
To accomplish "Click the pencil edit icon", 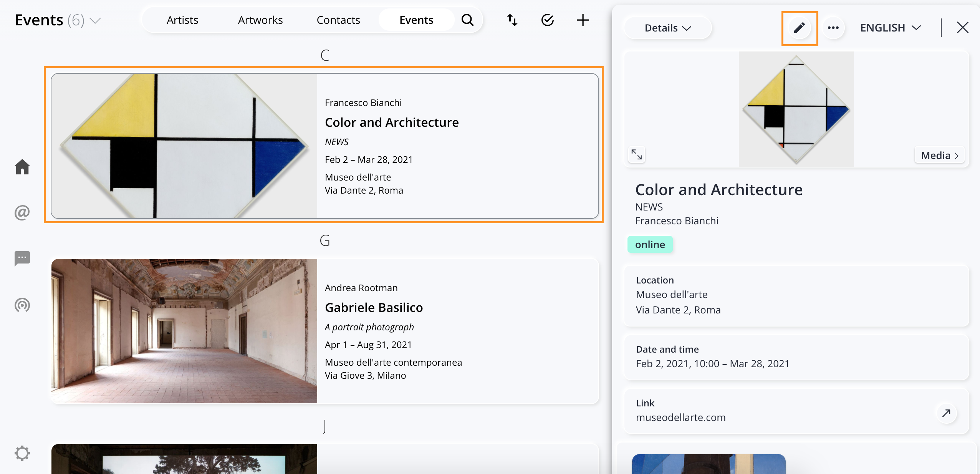I will 800,28.
